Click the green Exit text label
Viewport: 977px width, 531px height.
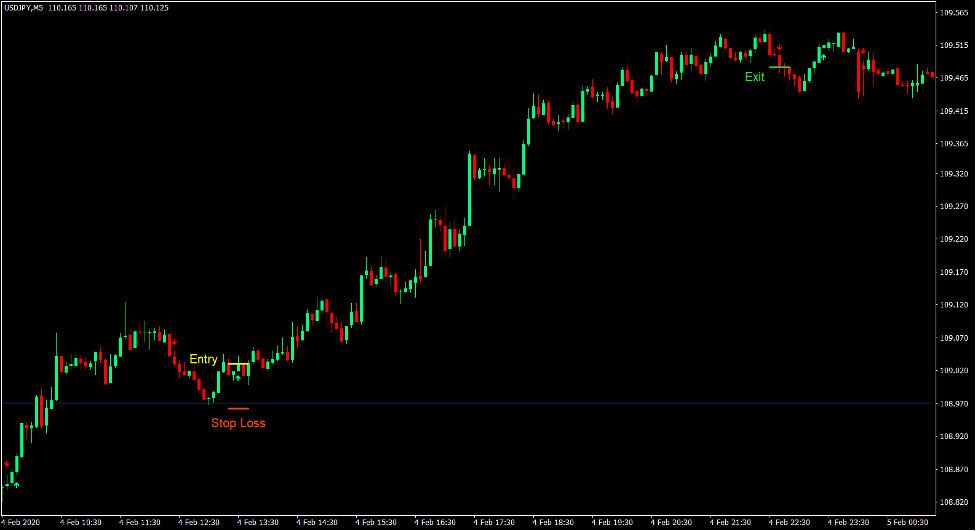coord(754,77)
